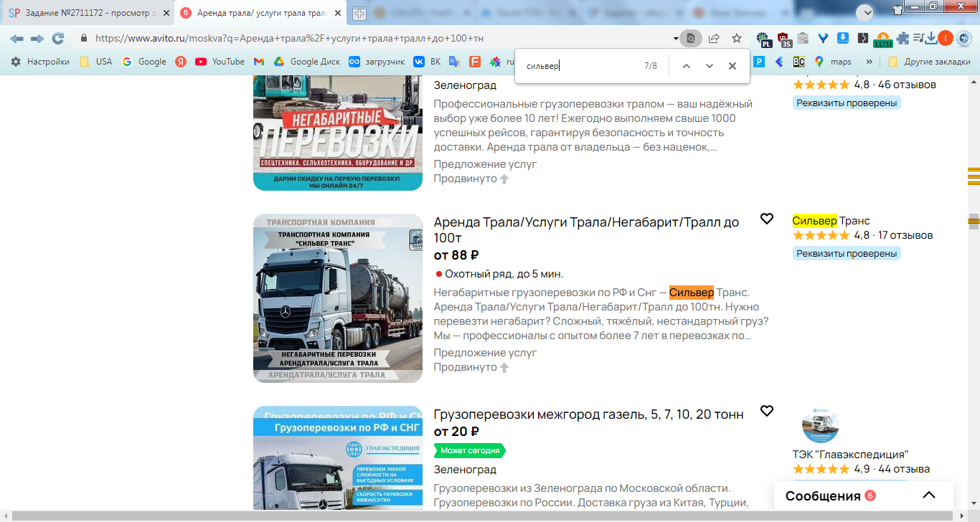Switch to the Задание №2711172 tab
Viewport: 980px width, 522px height.
pos(88,13)
